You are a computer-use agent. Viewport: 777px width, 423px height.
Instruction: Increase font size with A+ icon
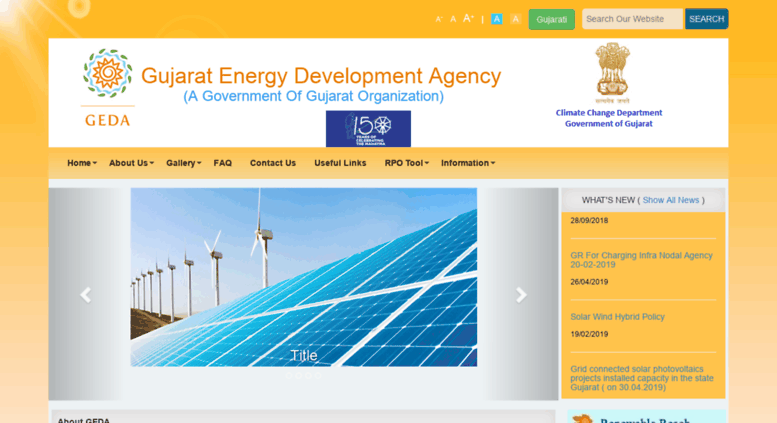tap(468, 19)
